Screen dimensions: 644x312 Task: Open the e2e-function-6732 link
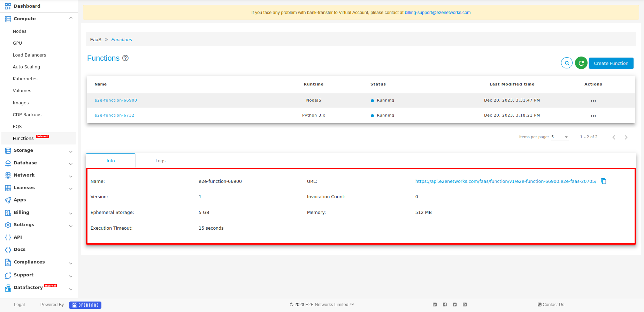pos(114,116)
